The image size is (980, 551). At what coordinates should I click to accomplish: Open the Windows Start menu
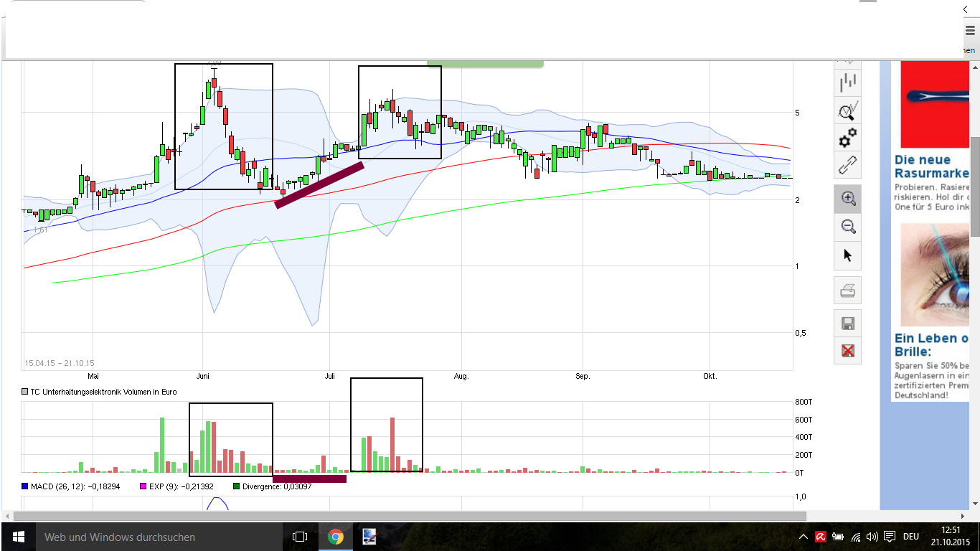18,537
